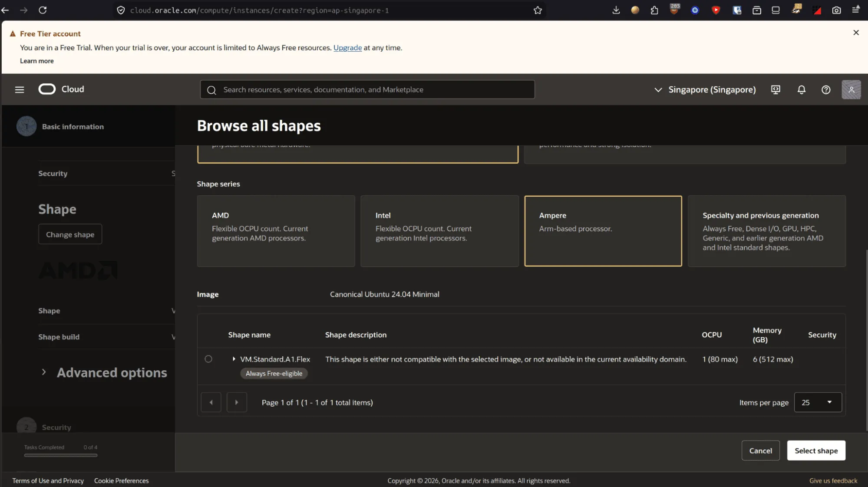
Task: Click the magnifier icon in the search box
Action: click(211, 90)
